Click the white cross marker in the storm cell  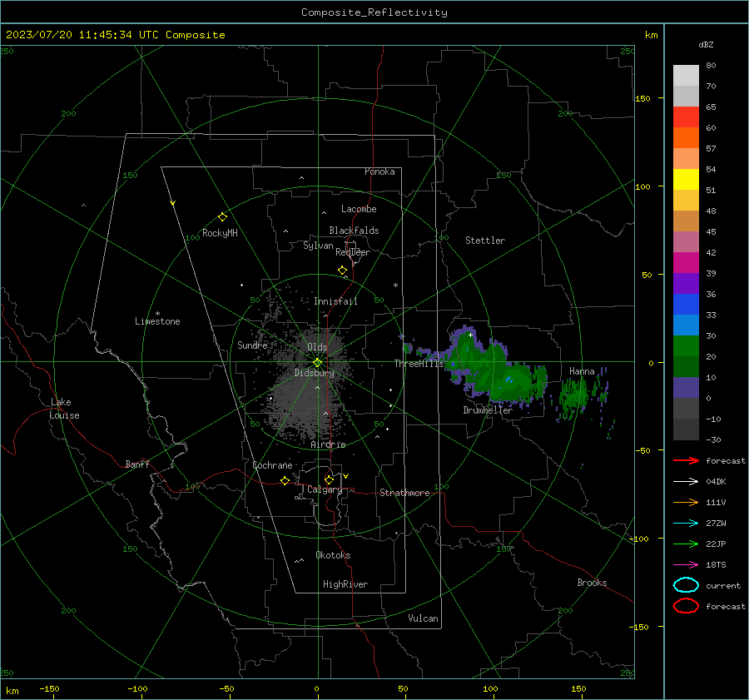470,335
